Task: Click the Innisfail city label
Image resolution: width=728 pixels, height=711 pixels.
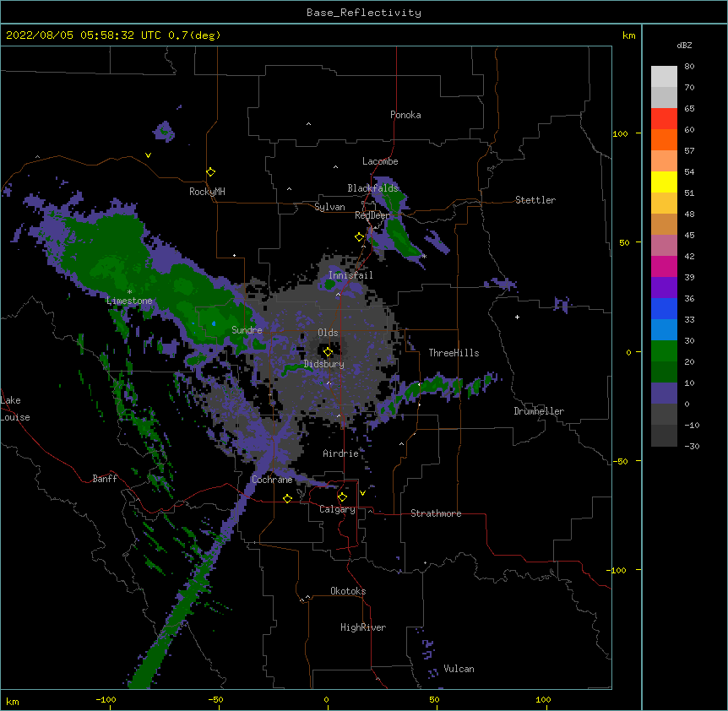Action: click(x=350, y=275)
